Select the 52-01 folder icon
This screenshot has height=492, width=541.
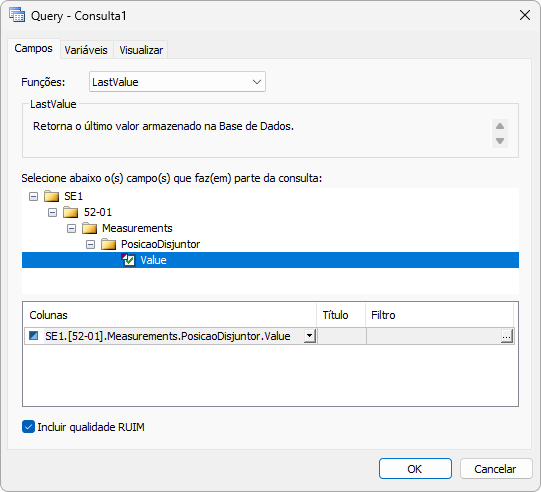[71, 212]
